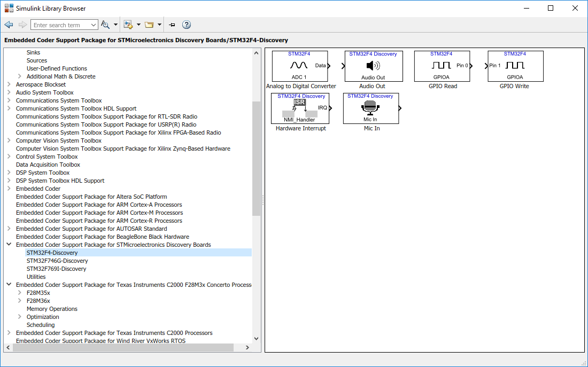
Task: Toggle the stay-on-top pin icon
Action: [x=172, y=25]
